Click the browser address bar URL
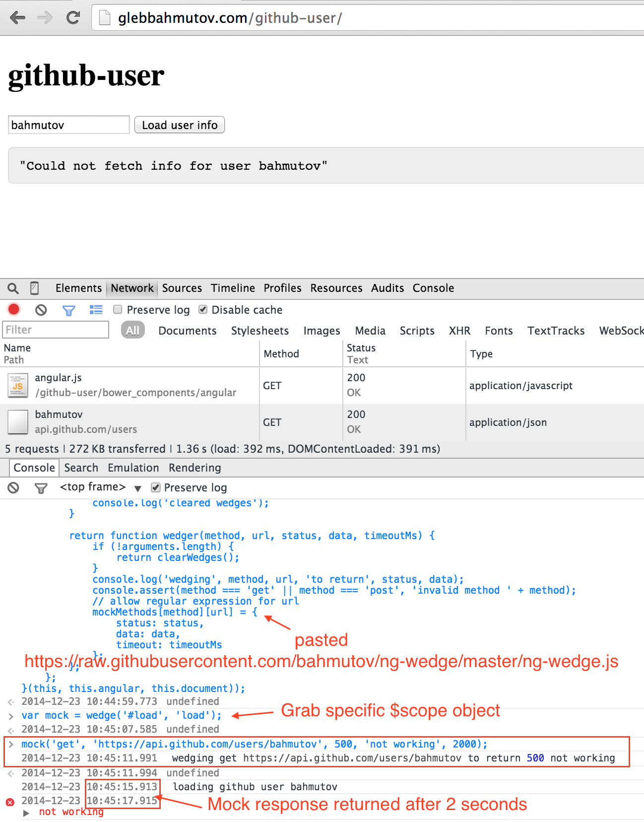644x822 pixels. 230,18
